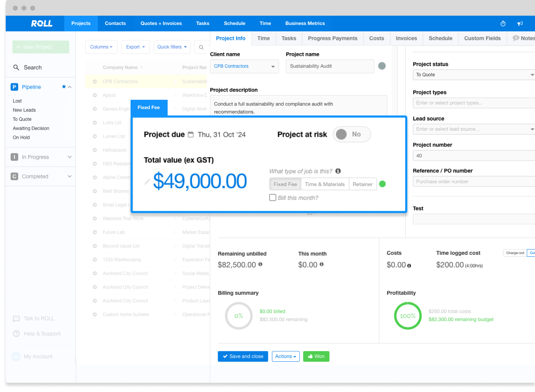535x392 pixels.
Task: Mark the project as Won
Action: point(316,356)
